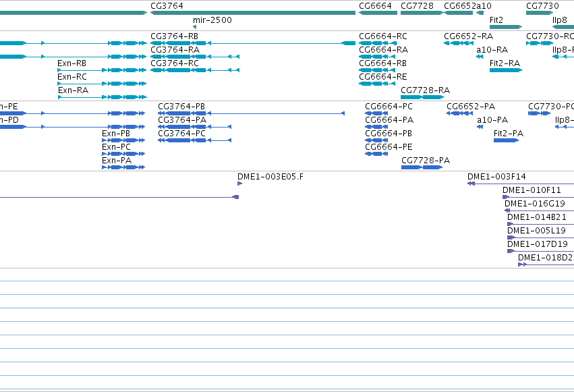Select protein Exn-PB

[123, 140]
